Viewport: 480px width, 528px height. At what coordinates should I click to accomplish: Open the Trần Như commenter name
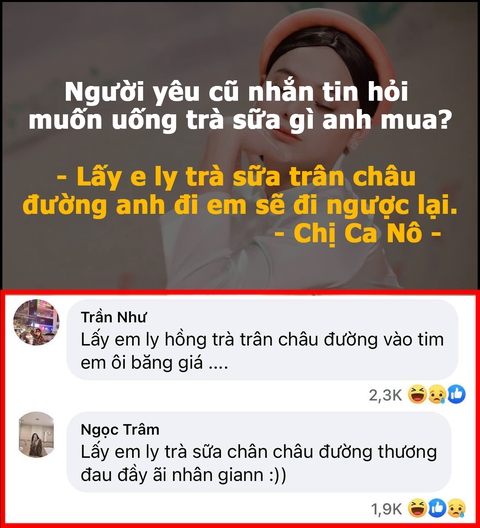click(114, 317)
